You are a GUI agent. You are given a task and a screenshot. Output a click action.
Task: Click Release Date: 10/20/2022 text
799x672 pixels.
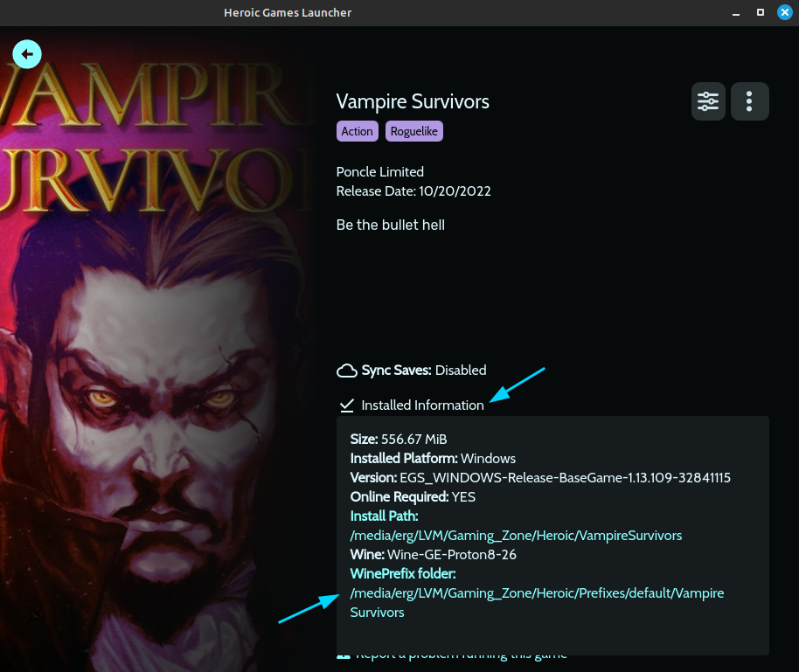pos(413,191)
